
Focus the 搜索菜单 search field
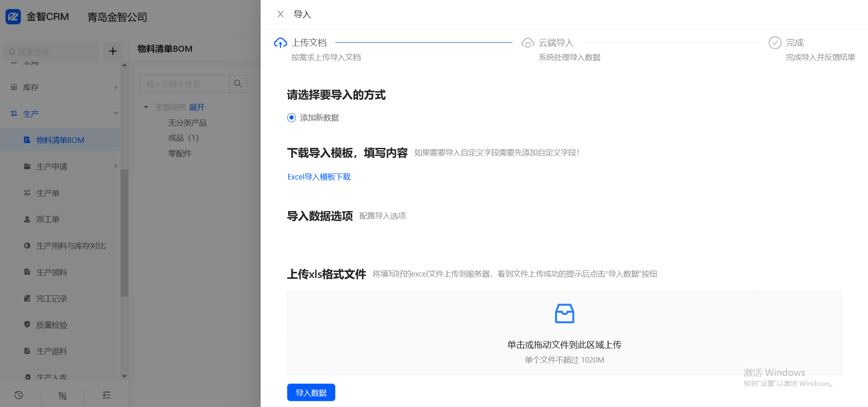tap(50, 52)
